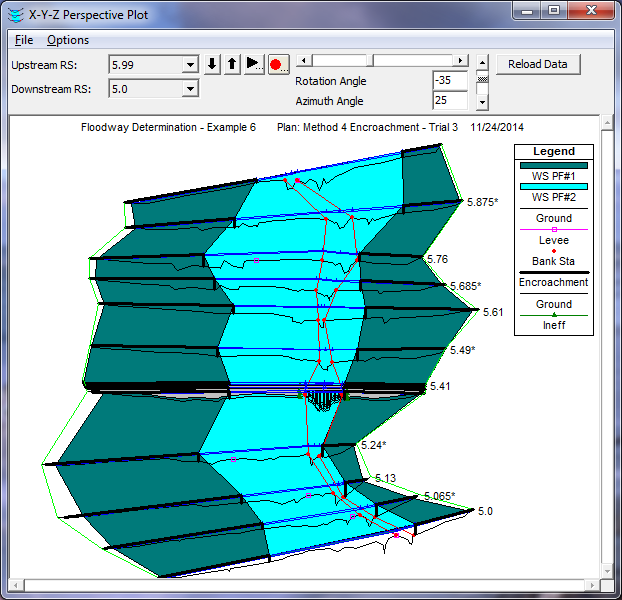622x600 pixels.
Task: Click the WS PF#2 cyan legend swatch
Action: (553, 187)
